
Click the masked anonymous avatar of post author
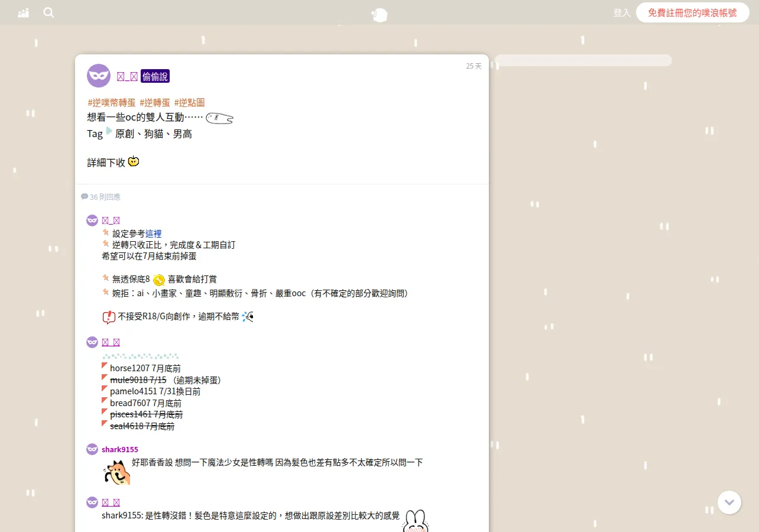click(99, 76)
